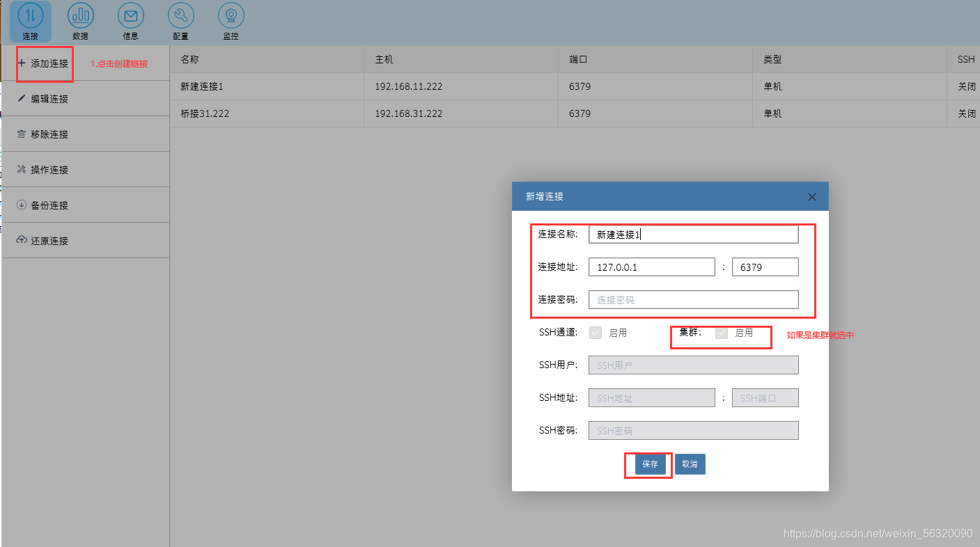
Task: Click port 6379 in 新建连接1 row
Action: tap(580, 87)
